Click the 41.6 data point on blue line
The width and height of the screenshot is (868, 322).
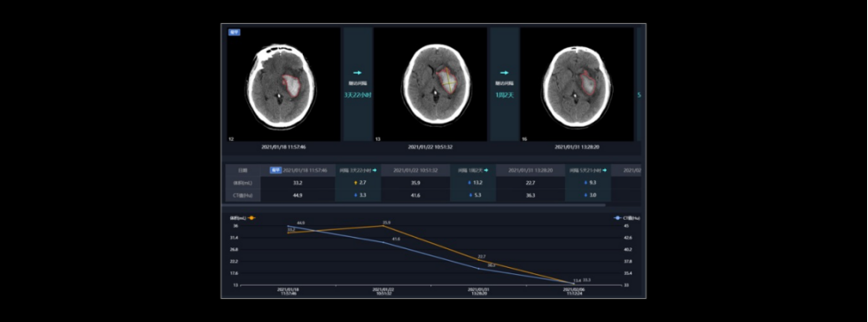tap(384, 242)
